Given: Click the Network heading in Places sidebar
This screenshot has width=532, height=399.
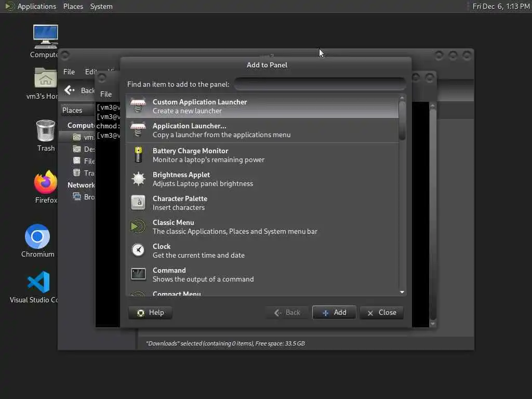Looking at the screenshot, I should [x=81, y=185].
